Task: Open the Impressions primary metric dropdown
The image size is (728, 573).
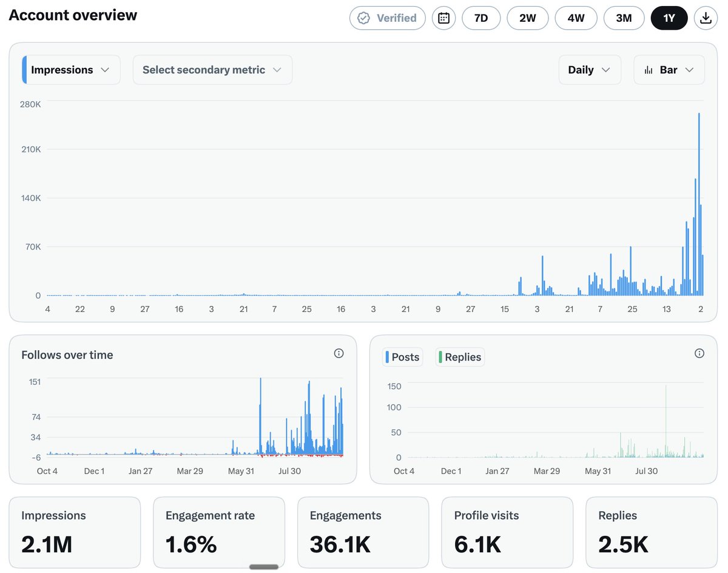Action: (71, 70)
